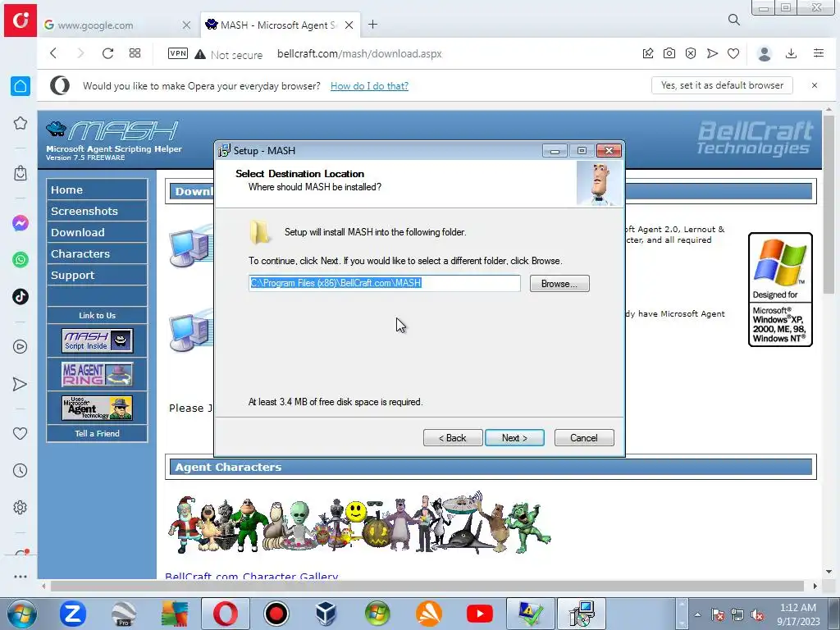Dismiss the default browser prompt
The image size is (840, 630).
coord(815,85)
